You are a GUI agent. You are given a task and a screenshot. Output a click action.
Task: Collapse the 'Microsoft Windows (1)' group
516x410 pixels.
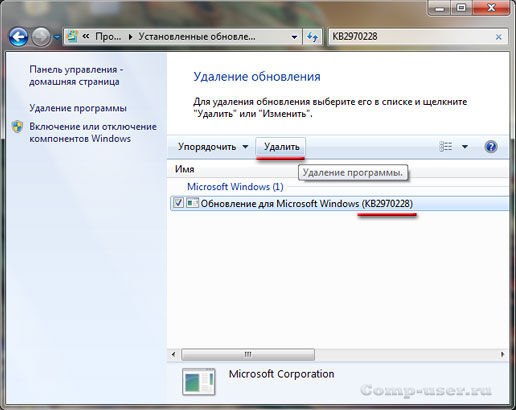click(x=235, y=187)
